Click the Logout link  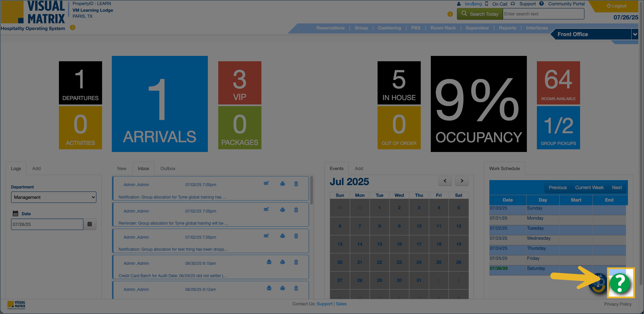[617, 6]
